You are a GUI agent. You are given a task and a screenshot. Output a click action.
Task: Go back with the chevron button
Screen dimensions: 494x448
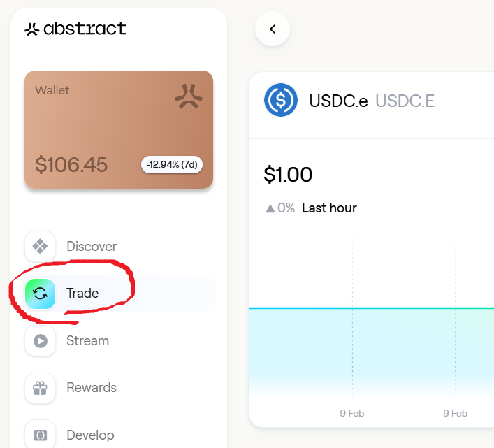[x=273, y=29]
